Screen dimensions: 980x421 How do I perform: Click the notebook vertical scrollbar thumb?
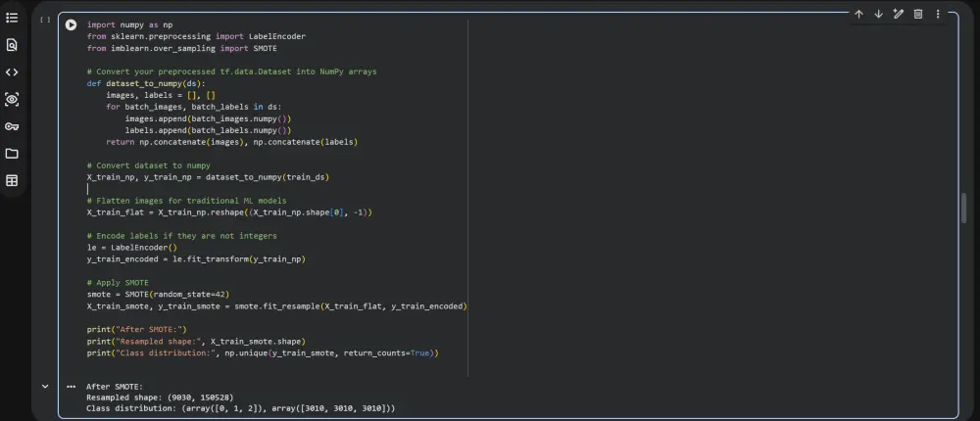963,208
